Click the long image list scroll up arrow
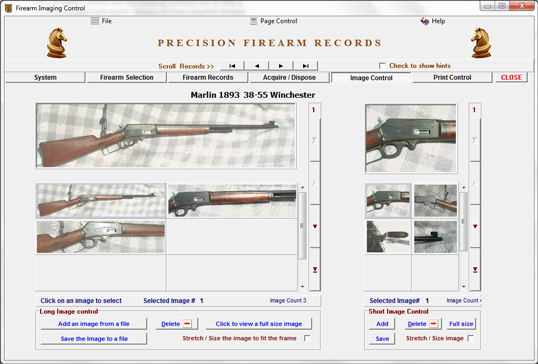 (302, 187)
